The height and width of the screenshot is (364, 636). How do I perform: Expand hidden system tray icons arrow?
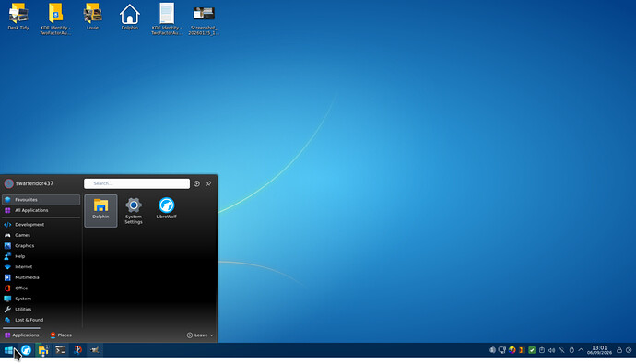click(x=581, y=350)
